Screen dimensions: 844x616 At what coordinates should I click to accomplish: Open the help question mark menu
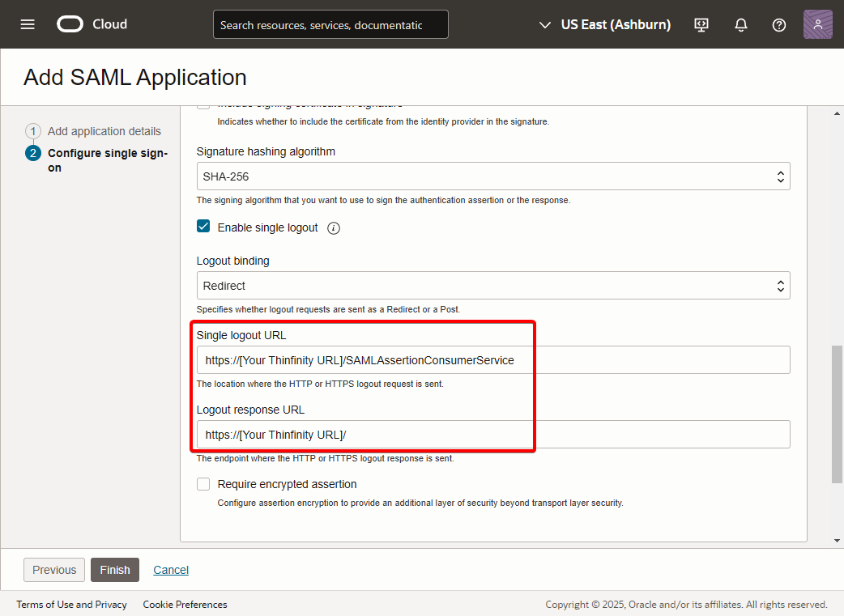click(x=779, y=25)
